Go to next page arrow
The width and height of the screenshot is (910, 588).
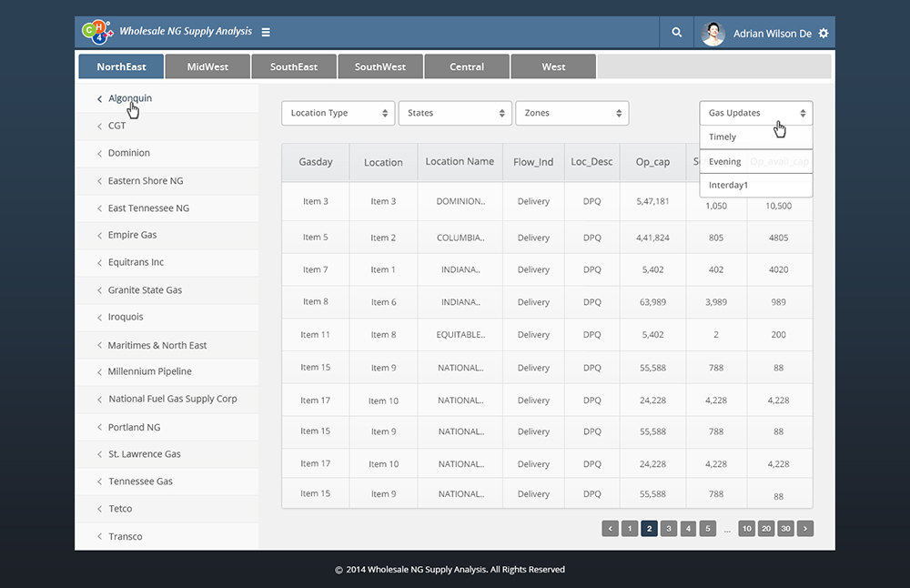[804, 529]
